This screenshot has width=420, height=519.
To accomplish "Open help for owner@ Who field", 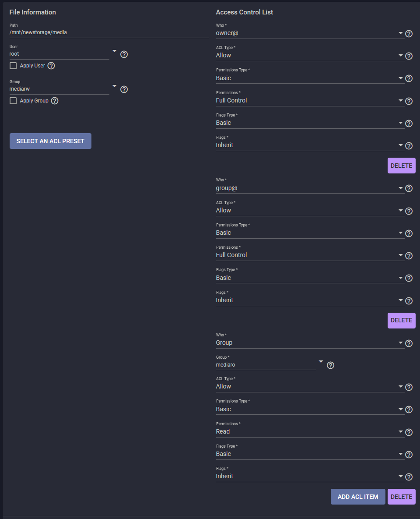I will 409,34.
